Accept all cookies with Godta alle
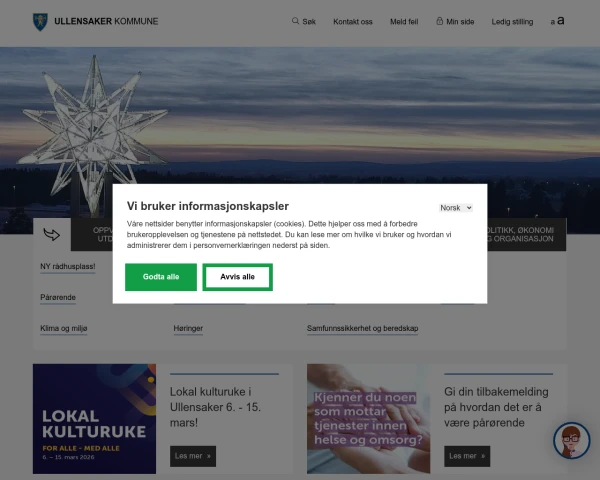 161,277
